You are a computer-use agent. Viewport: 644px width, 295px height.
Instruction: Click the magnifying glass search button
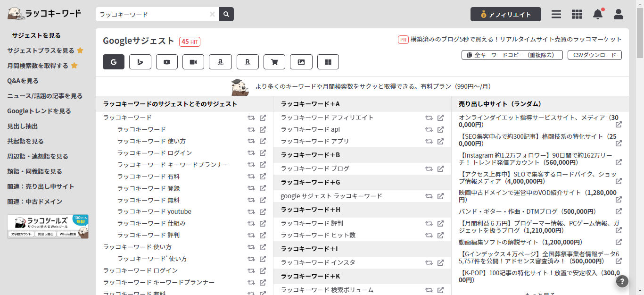tap(226, 14)
